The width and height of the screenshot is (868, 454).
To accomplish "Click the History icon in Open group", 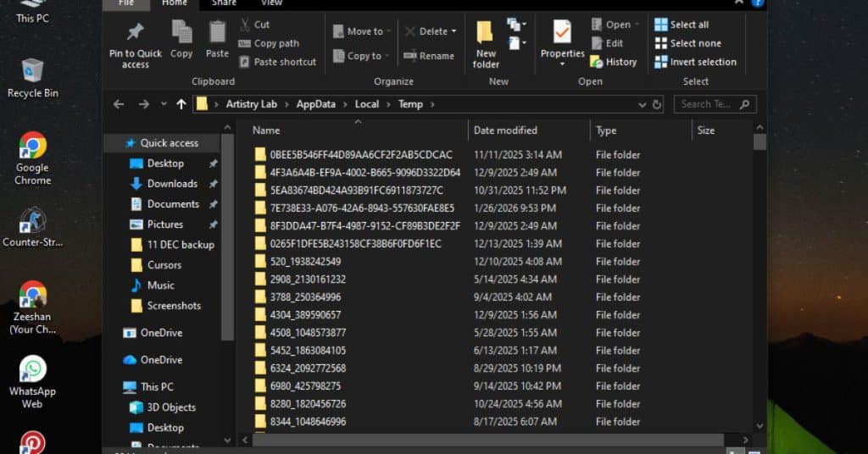I will coord(597,62).
